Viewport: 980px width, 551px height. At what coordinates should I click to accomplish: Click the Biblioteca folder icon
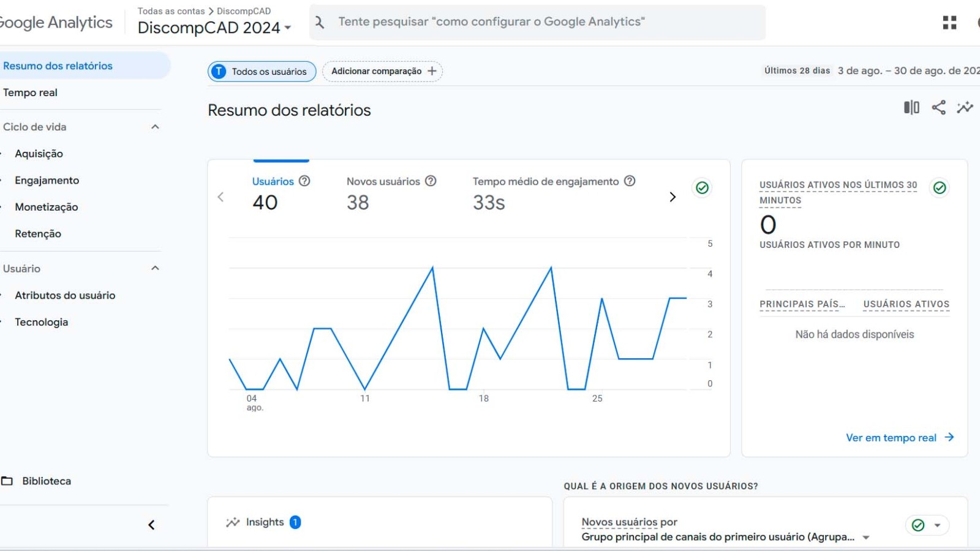click(7, 481)
